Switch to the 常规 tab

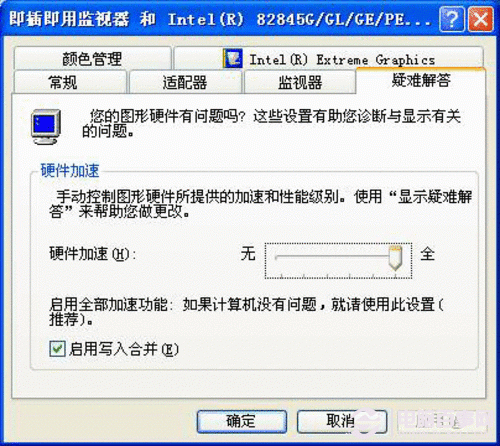click(70, 82)
